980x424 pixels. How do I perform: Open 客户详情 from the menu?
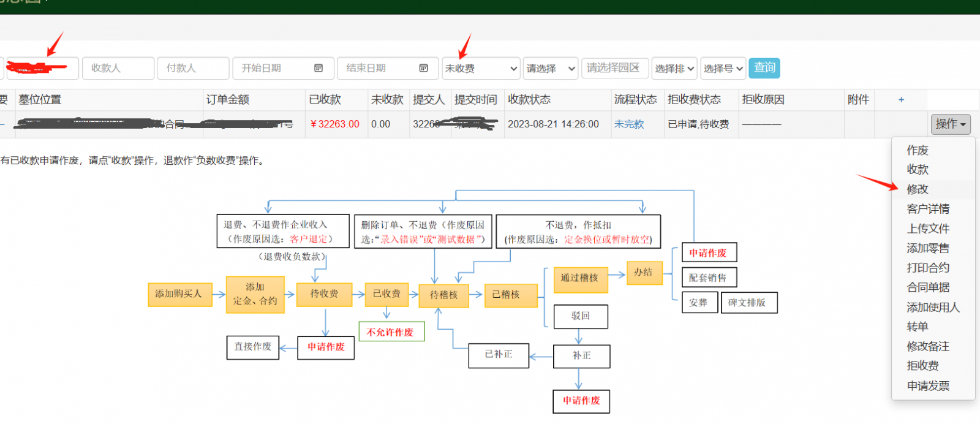[x=928, y=209]
